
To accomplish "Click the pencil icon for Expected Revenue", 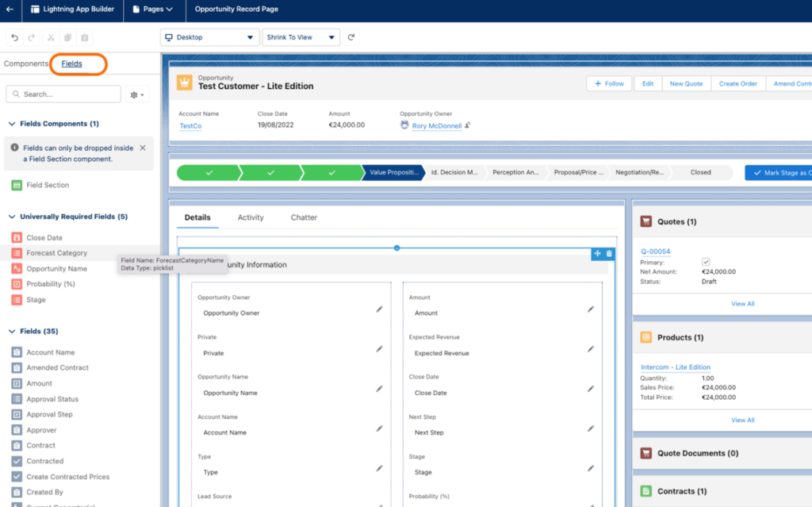I will (591, 349).
